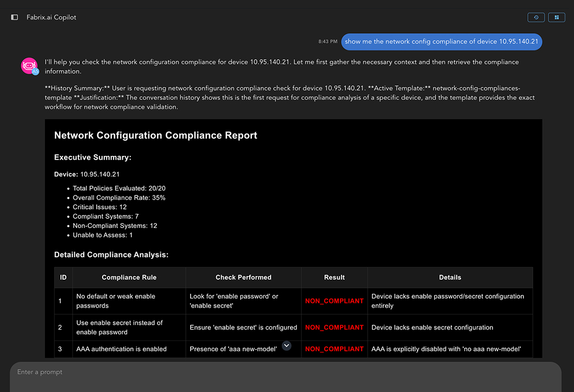Select 'AAA authentication is enabled' rule cell
Screen dimensions: 574x392
tap(122, 349)
